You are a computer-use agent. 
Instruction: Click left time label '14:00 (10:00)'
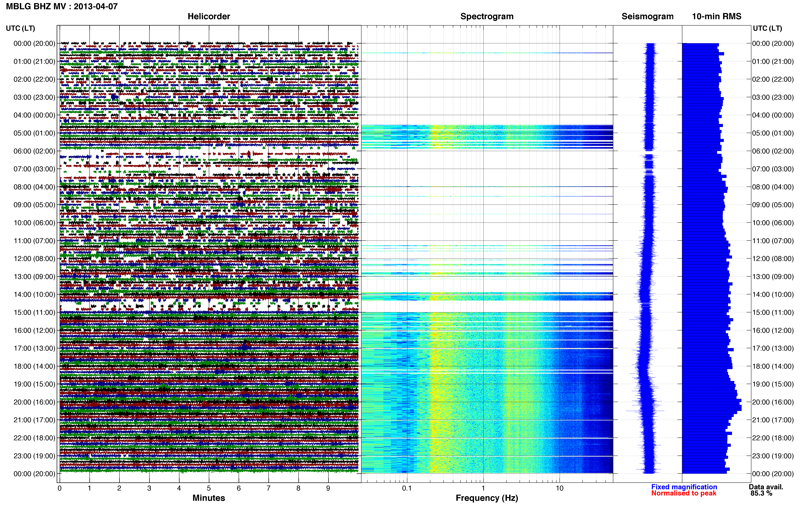pyautogui.click(x=34, y=294)
